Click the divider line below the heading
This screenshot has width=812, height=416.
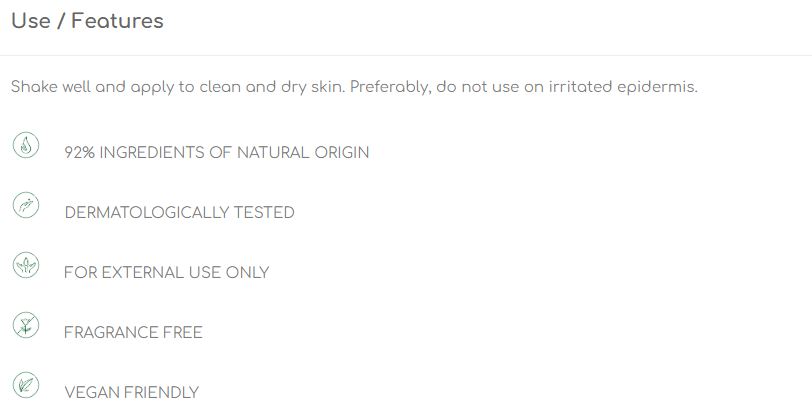406,55
